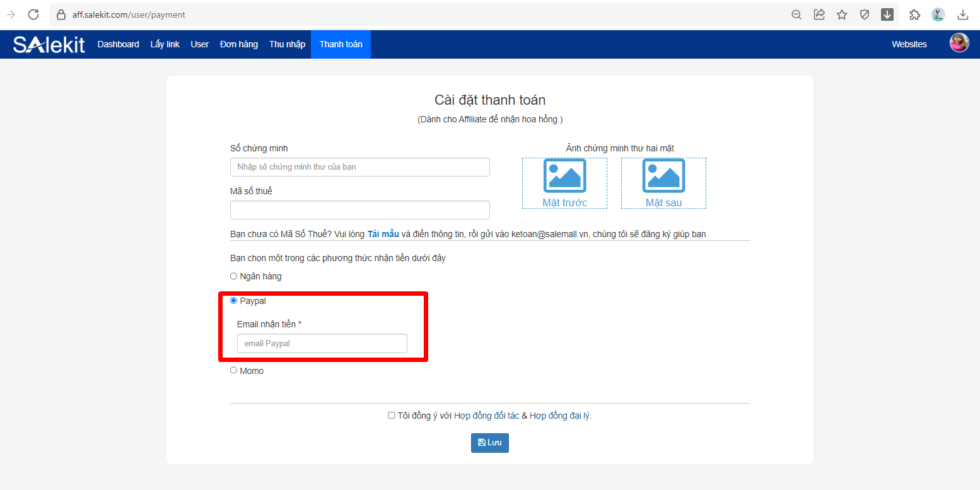The height and width of the screenshot is (490, 980).
Task: Click the shield extension icon
Action: point(865,15)
